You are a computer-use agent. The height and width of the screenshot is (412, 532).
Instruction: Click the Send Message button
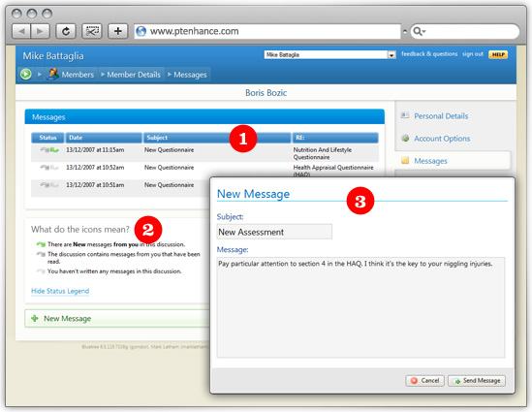pyautogui.click(x=477, y=381)
